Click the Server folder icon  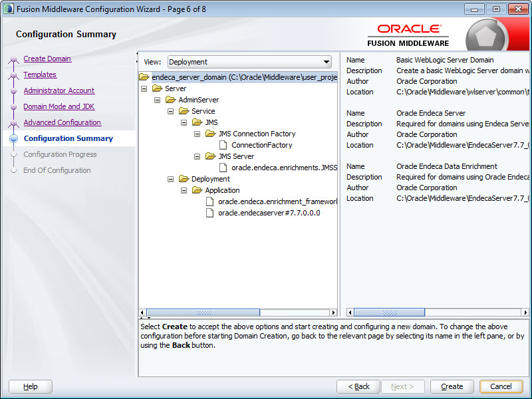tap(158, 88)
